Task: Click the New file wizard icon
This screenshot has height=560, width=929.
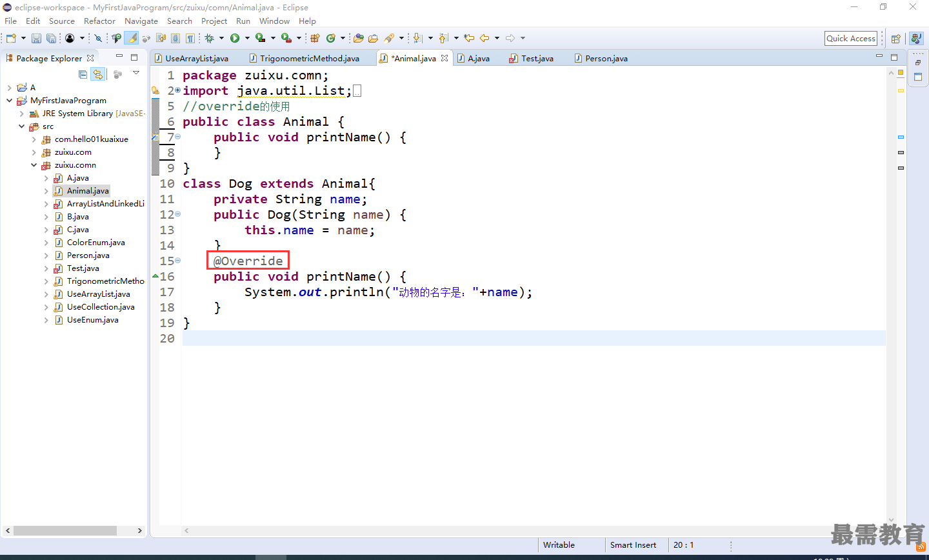Action: pos(11,39)
